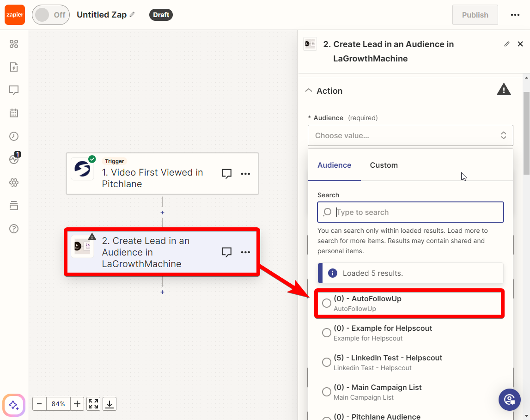Select Pitchlane Audience radio option
The image size is (530, 420).
pos(327,418)
